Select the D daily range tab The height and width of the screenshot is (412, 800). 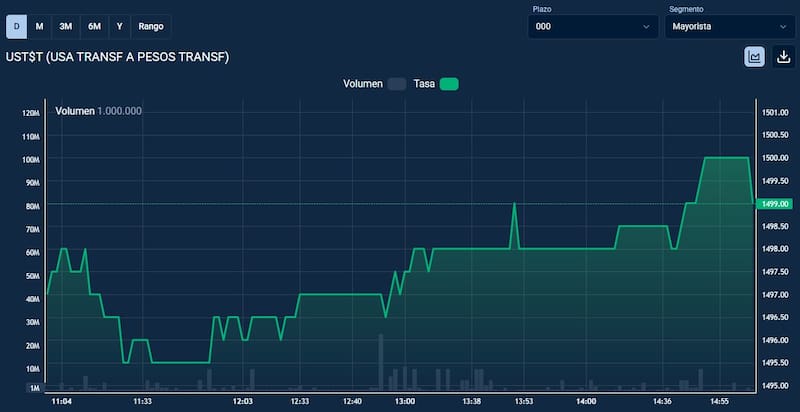click(16, 27)
